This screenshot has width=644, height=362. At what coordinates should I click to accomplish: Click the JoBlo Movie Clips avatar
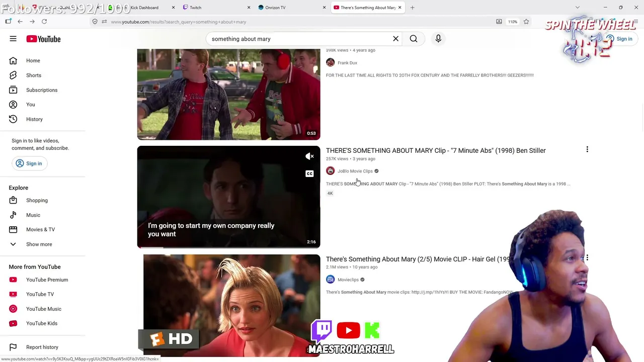tap(330, 171)
